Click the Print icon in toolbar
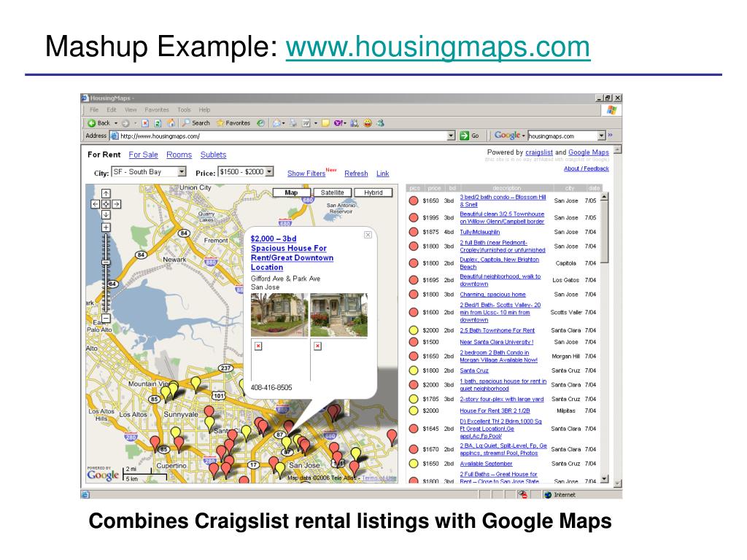The height and width of the screenshot is (560, 747). click(x=294, y=122)
